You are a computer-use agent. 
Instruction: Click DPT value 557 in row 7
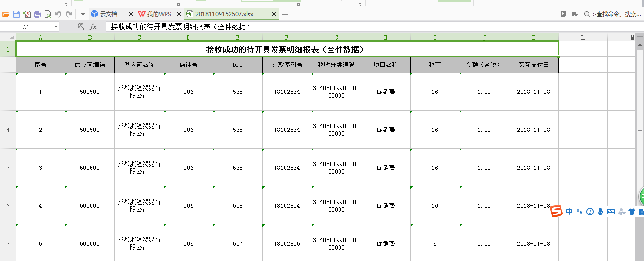(x=238, y=243)
